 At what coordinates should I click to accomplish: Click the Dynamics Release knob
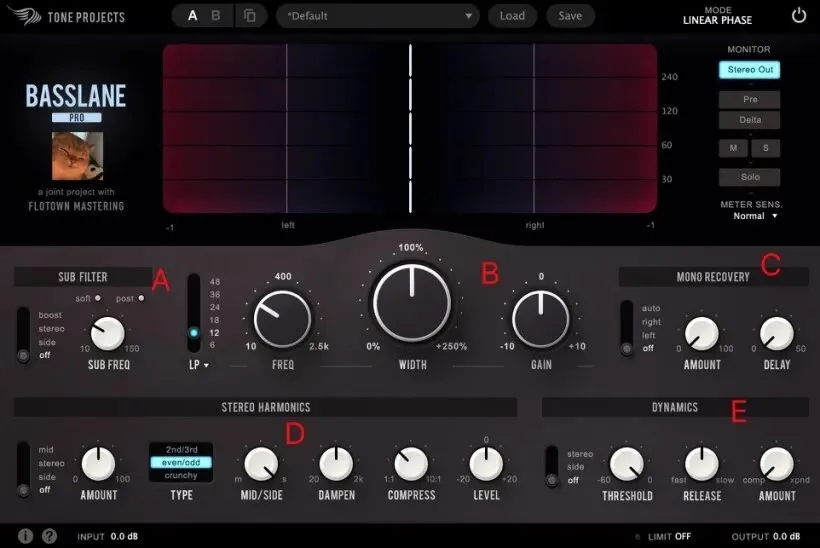(702, 464)
